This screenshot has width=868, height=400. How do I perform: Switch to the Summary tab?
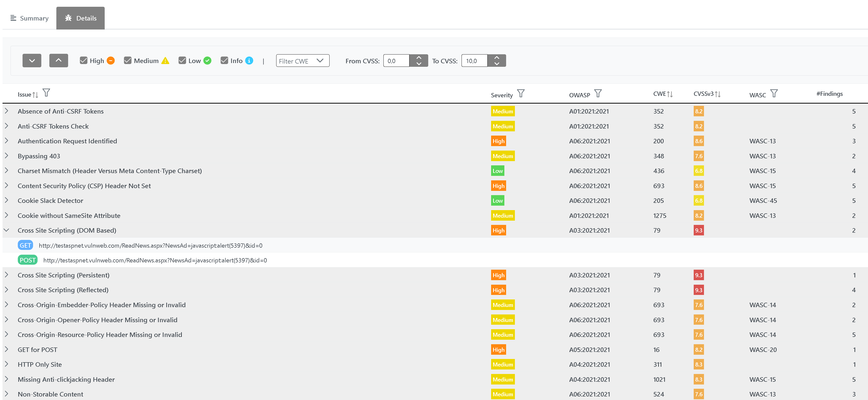(30, 18)
